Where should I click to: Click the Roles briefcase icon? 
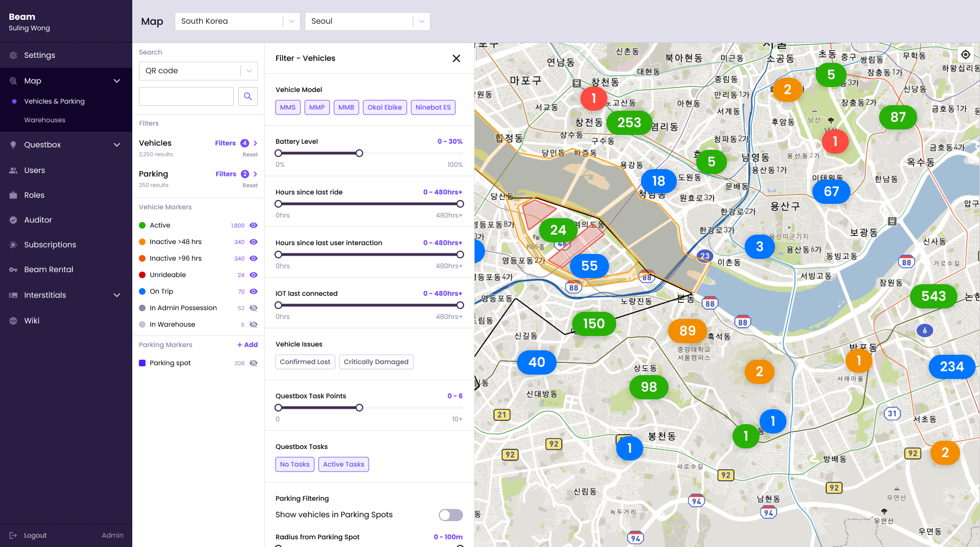(x=13, y=196)
